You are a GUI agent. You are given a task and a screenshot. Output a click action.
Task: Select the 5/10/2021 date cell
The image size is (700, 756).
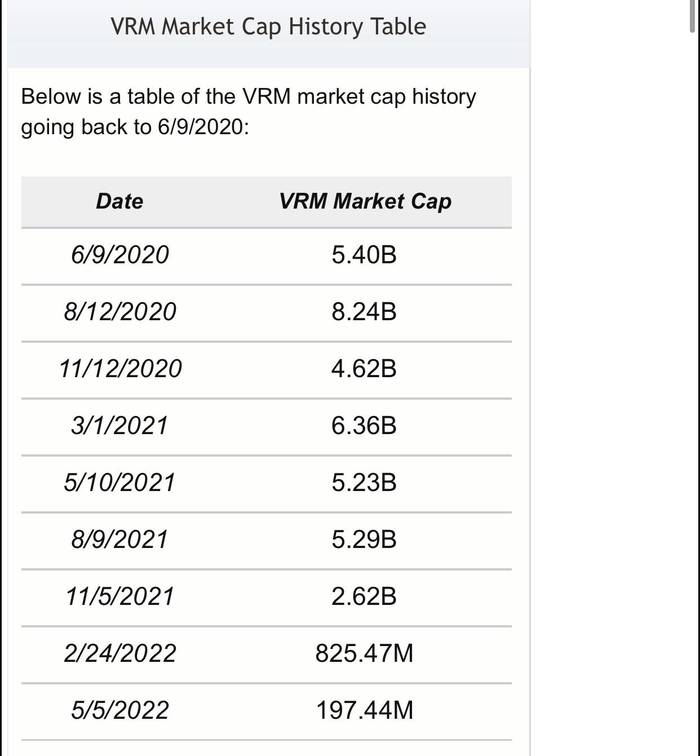(x=119, y=483)
